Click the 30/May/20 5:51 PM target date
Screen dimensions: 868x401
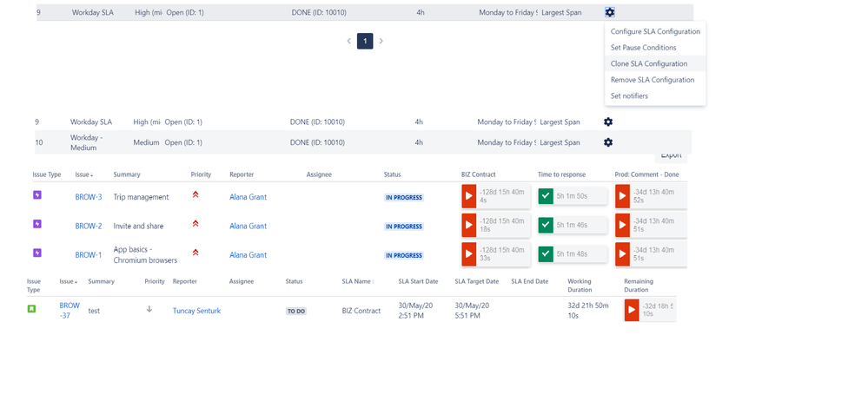click(472, 310)
